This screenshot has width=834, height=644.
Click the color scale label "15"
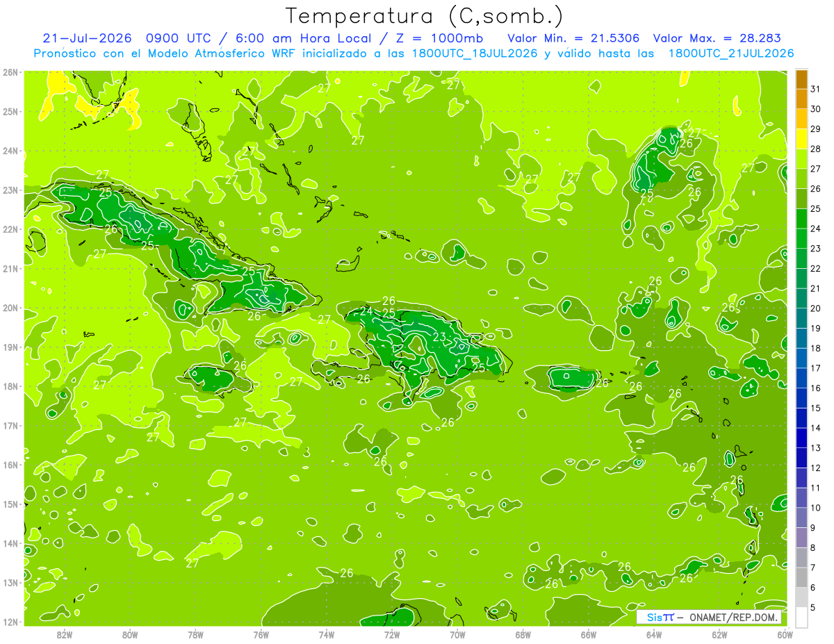[816, 408]
